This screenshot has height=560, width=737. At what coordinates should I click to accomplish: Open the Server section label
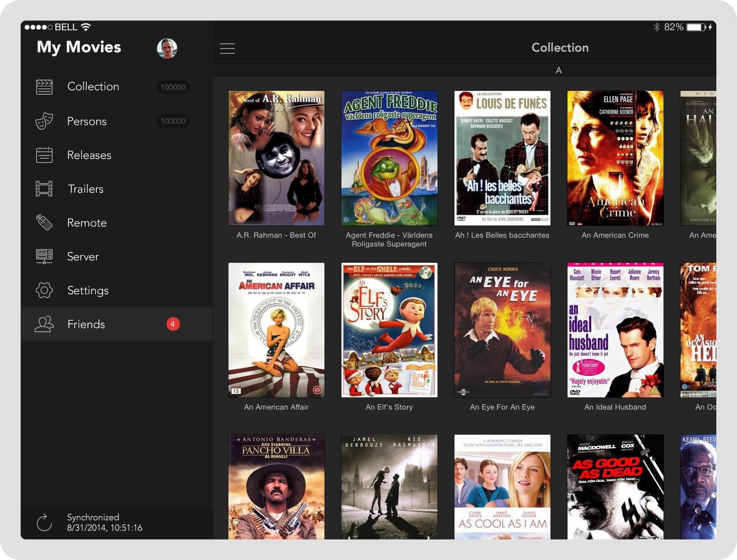click(x=83, y=256)
